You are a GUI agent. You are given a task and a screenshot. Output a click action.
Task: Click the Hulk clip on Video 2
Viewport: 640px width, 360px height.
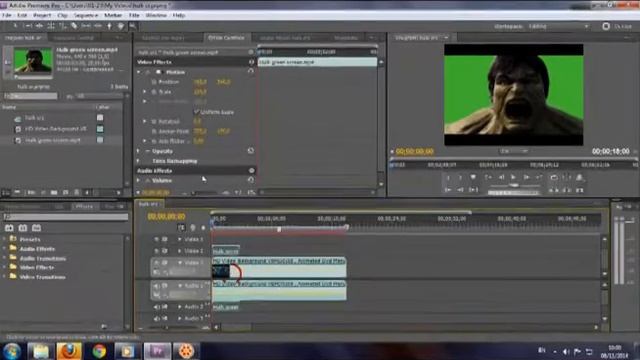click(226, 251)
